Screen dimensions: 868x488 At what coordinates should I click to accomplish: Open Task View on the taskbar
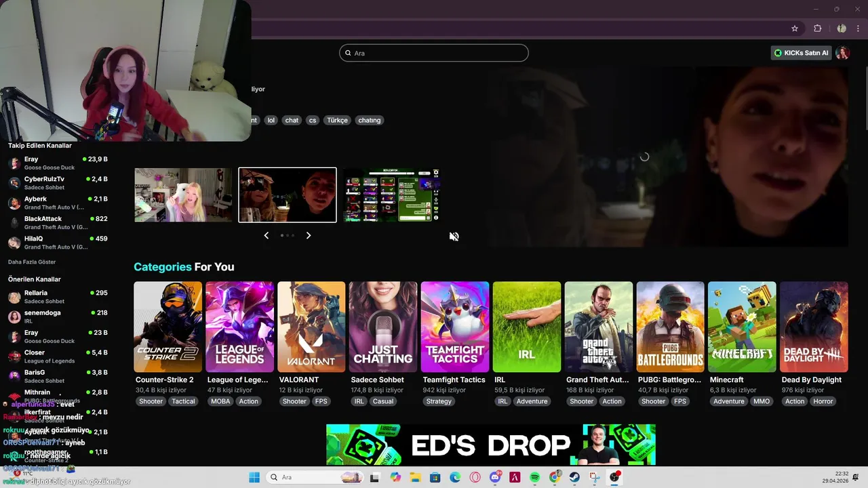pyautogui.click(x=374, y=478)
